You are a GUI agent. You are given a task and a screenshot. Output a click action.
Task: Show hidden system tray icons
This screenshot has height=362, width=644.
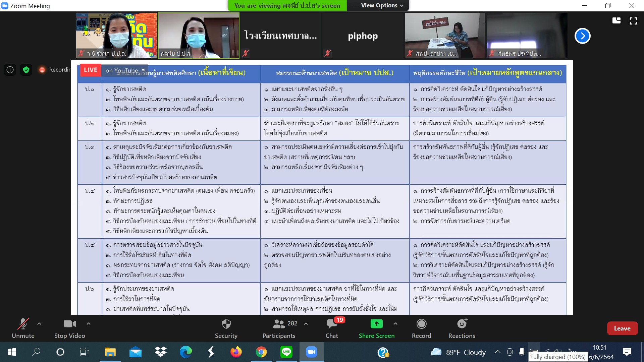click(498, 352)
